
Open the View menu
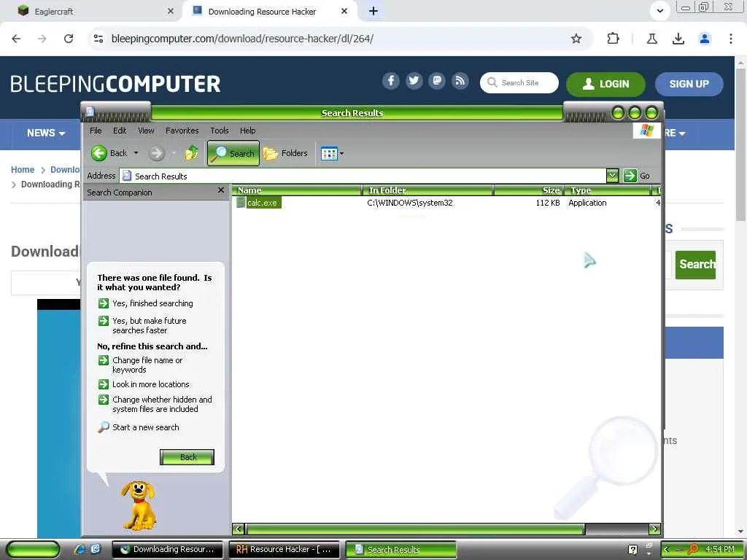pos(146,131)
